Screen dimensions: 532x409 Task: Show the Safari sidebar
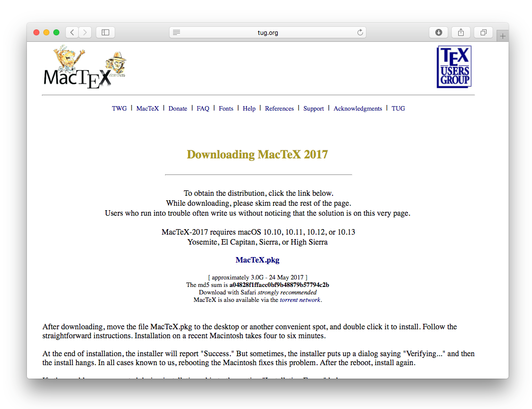click(106, 32)
